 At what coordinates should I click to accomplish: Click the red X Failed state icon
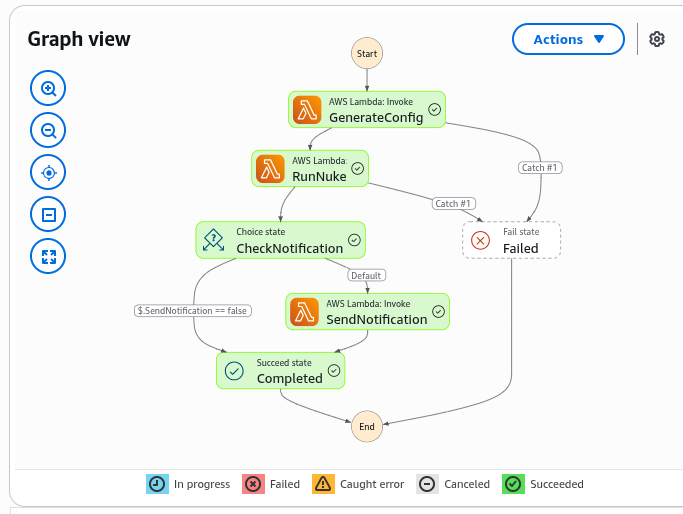tap(480, 240)
